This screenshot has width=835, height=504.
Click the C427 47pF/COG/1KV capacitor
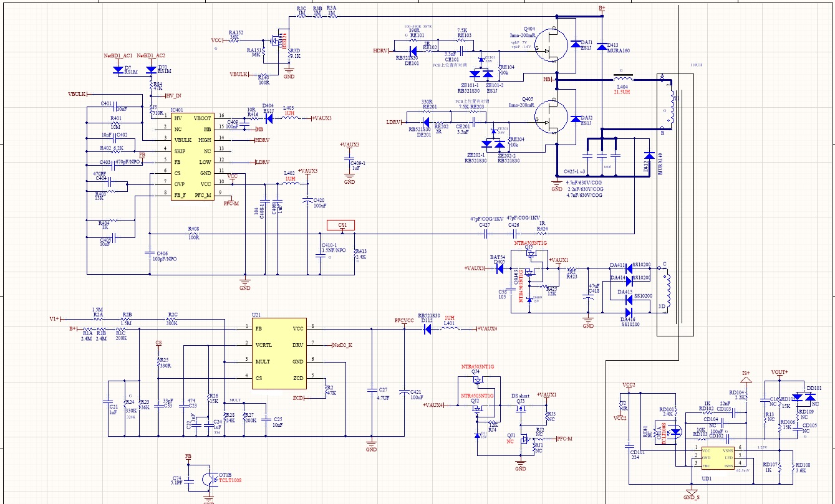click(x=485, y=234)
